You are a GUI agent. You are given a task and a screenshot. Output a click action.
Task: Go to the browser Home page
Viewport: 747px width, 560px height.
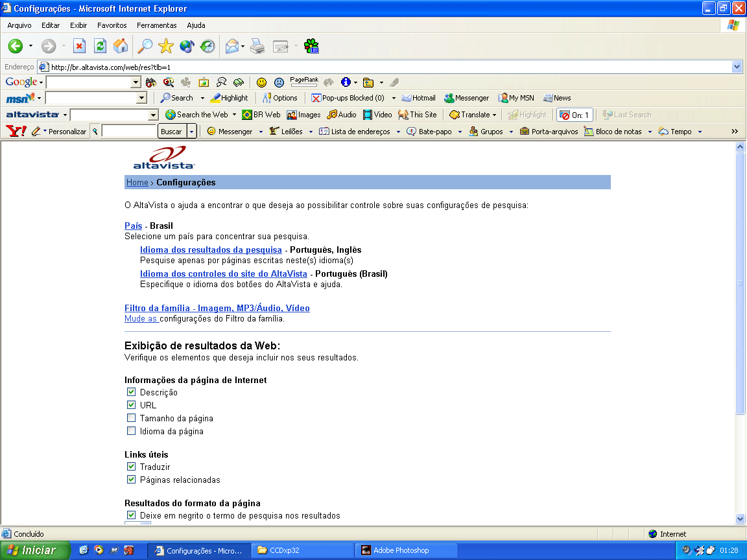(x=121, y=46)
